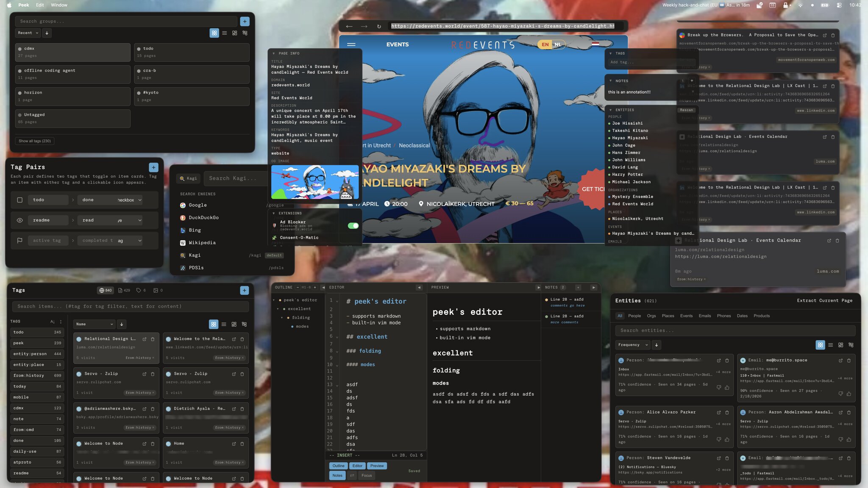The height and width of the screenshot is (488, 868).
Task: Switch the Tags panel to list view
Action: pyautogui.click(x=224, y=324)
